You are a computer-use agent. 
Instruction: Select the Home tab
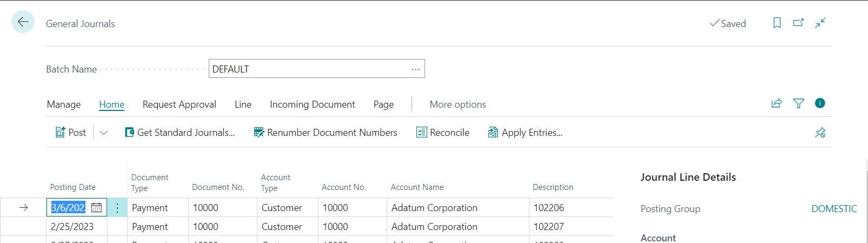tap(112, 104)
